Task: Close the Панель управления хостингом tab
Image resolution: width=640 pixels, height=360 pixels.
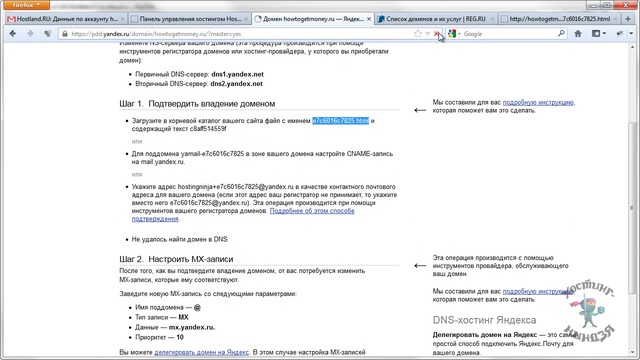Action: 245,19
